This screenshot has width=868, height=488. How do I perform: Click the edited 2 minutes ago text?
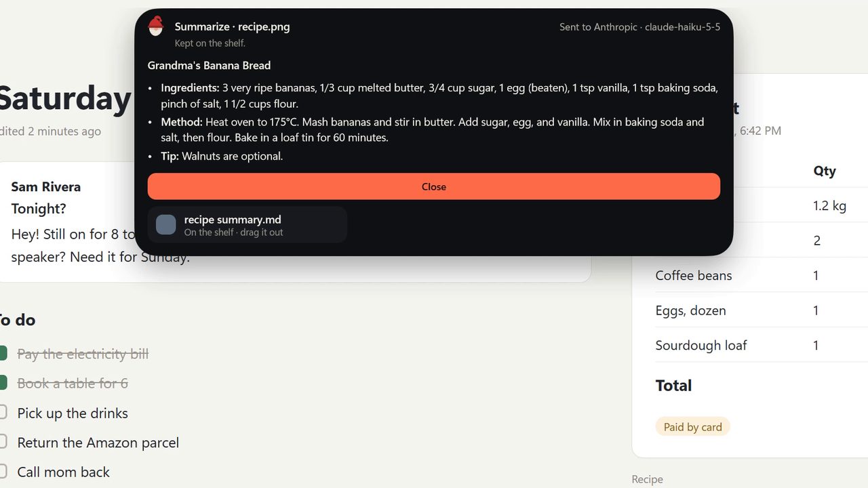[x=50, y=131]
